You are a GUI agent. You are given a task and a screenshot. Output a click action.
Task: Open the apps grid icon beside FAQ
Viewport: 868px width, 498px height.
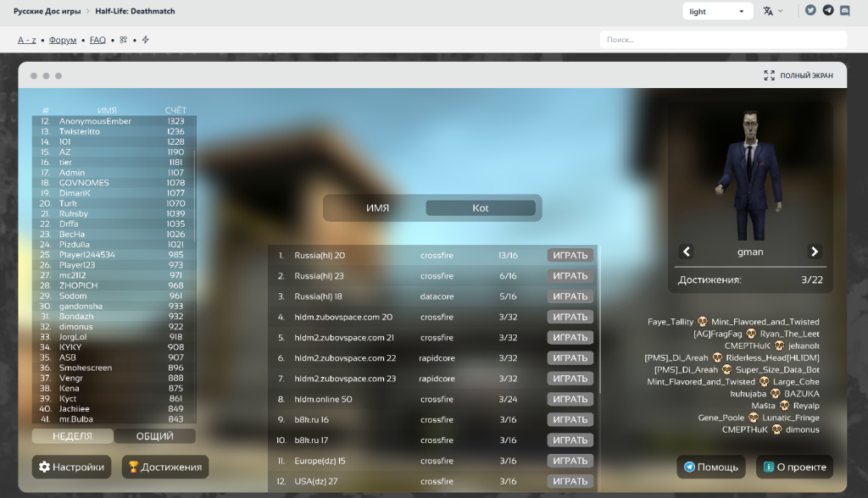[x=124, y=40]
